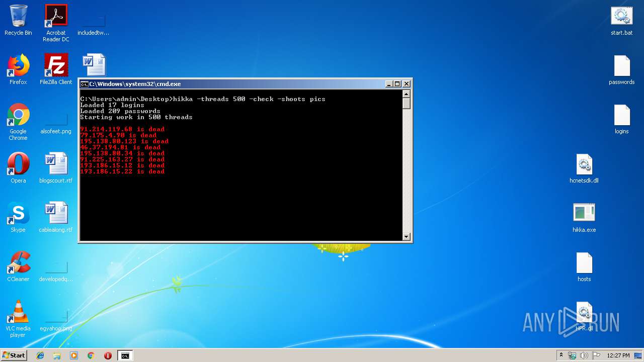Click cmd scrollbar down arrow

click(407, 236)
